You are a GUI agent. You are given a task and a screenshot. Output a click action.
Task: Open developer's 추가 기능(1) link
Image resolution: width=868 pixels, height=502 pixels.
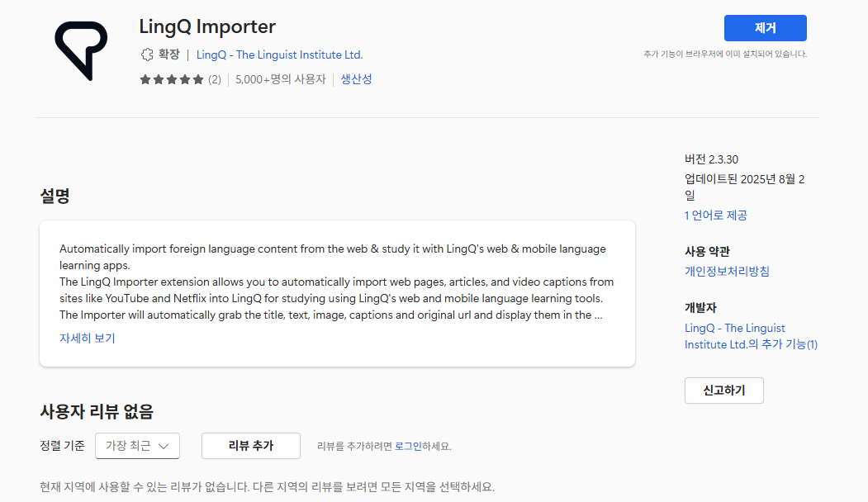point(751,336)
